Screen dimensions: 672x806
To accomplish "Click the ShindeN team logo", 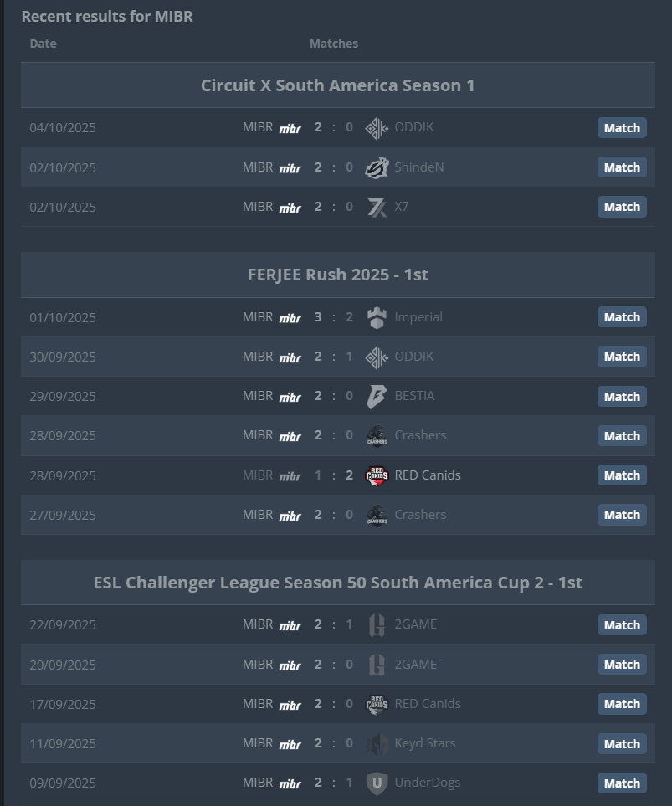I will pyautogui.click(x=377, y=167).
